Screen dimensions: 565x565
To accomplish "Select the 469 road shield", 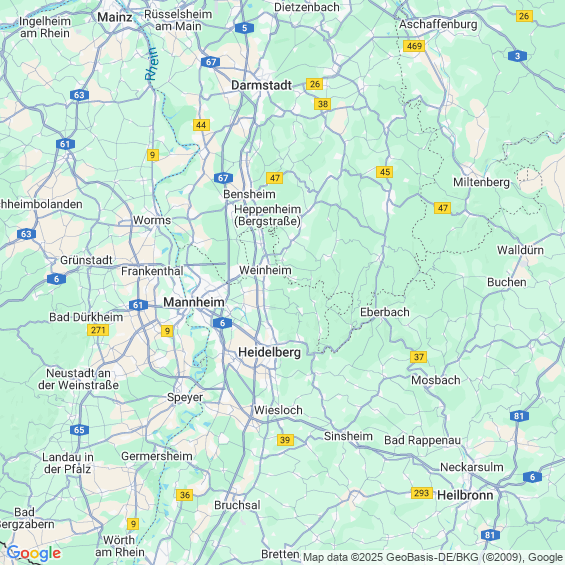I will pyautogui.click(x=414, y=46).
